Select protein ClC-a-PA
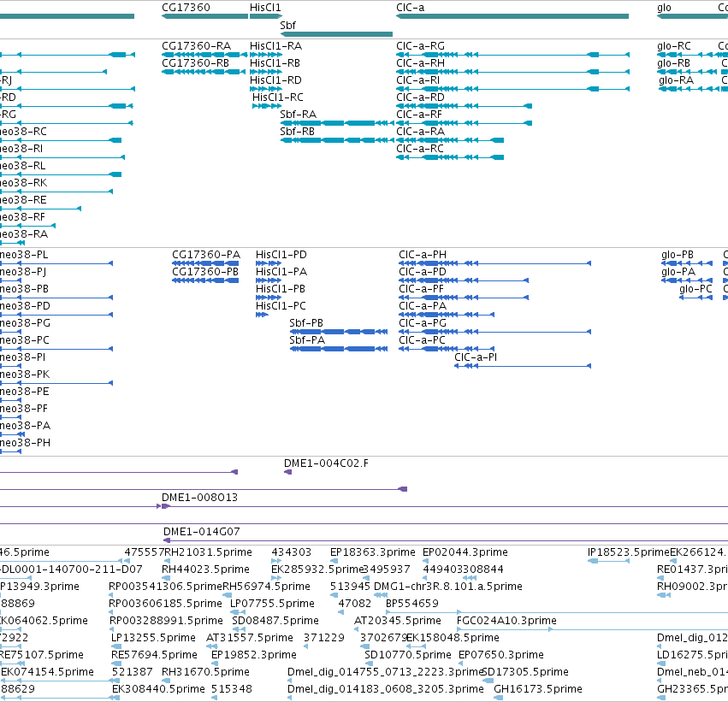The width and height of the screenshot is (728, 702). [447, 315]
